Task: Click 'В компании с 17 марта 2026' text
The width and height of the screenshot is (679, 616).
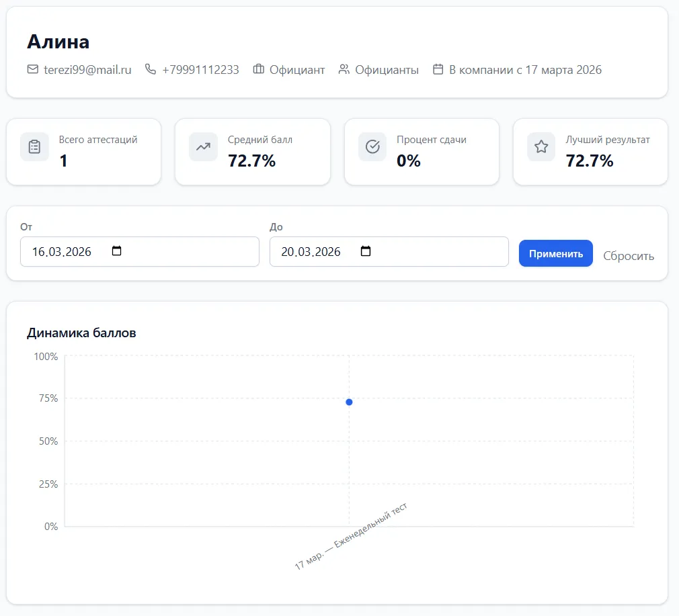Action: coord(525,70)
